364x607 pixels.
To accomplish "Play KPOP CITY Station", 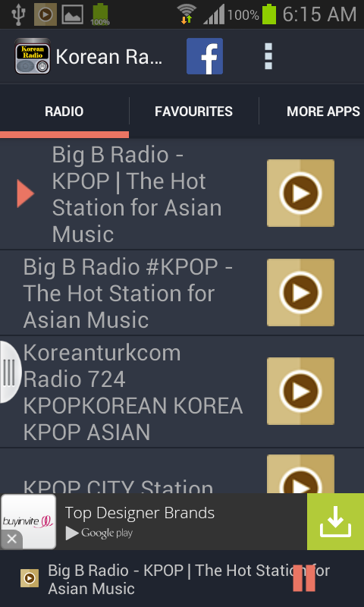I will coord(300,473).
